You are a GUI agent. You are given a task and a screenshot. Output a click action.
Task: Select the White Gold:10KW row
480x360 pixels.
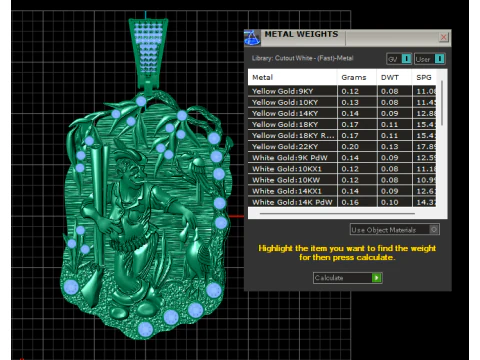click(x=342, y=180)
